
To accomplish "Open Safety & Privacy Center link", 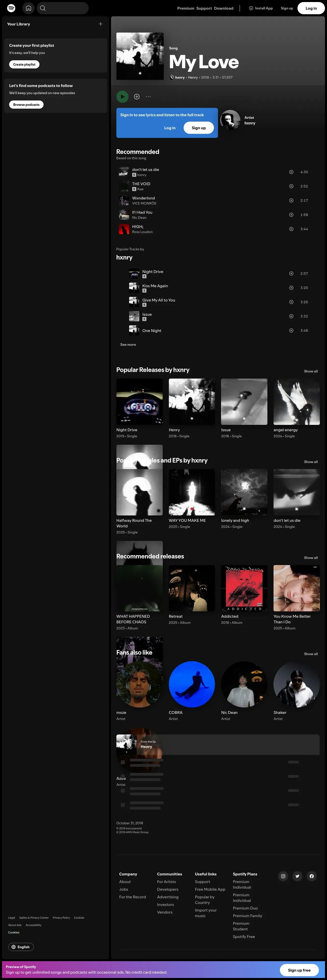I will pos(34,918).
